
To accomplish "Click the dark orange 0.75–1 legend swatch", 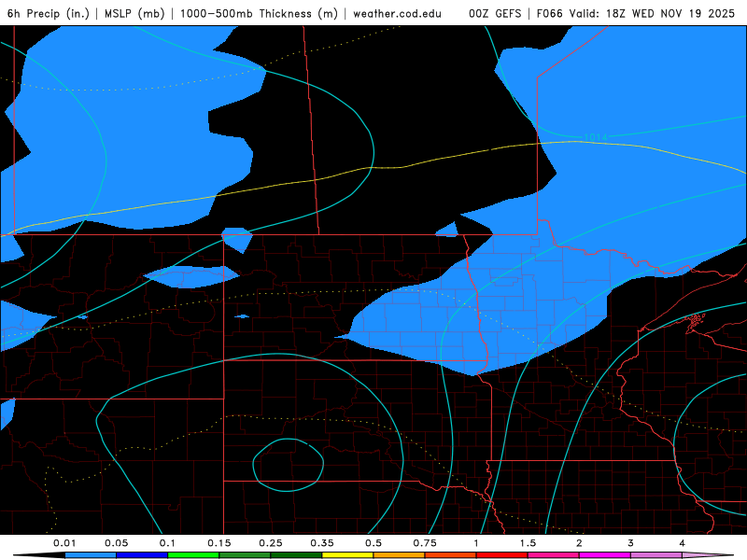I will coord(451,555).
